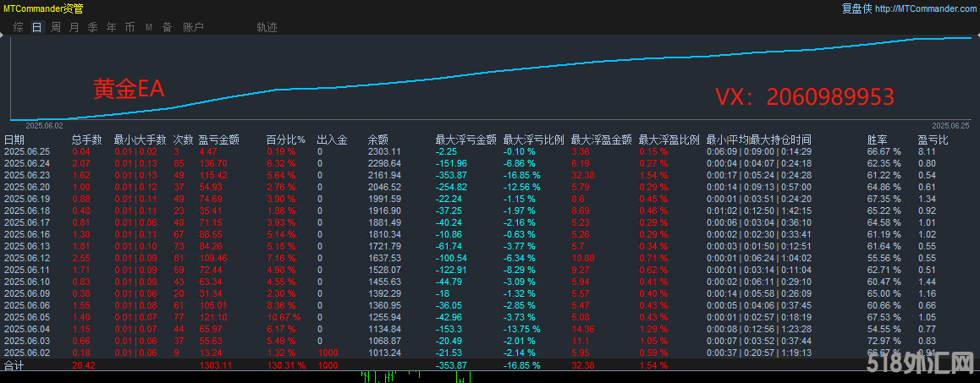Open the 备 notes tab
Screen dimensions: 980x383
[167, 28]
